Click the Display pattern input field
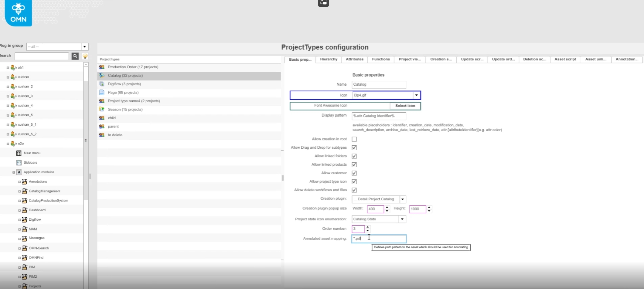 (379, 116)
